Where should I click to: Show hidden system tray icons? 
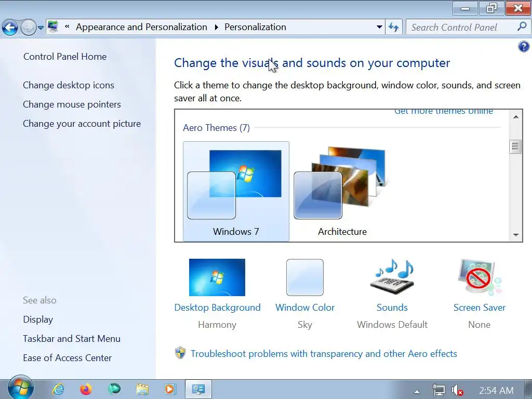417,392
